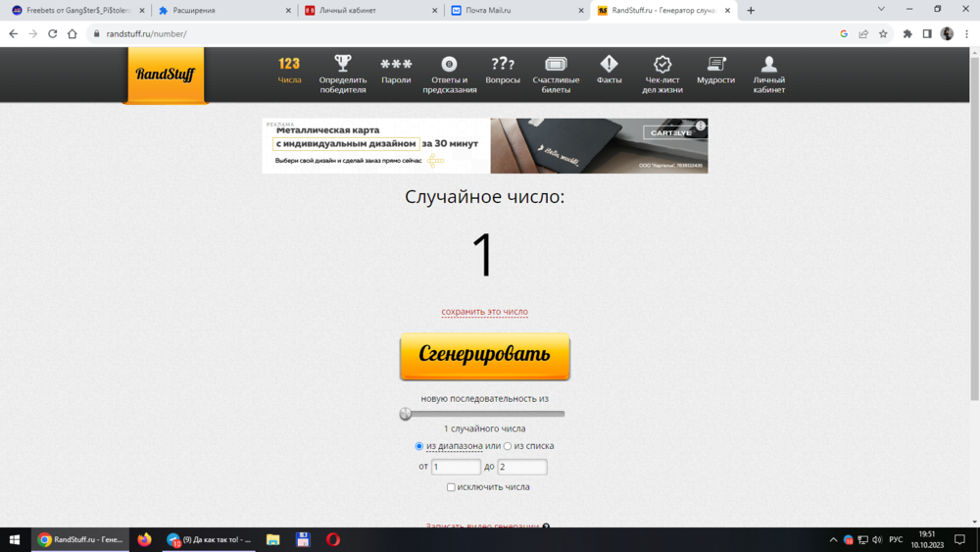Switch to the first Личный кабинет browser tab
This screenshot has height=552, width=980.
pos(370,11)
